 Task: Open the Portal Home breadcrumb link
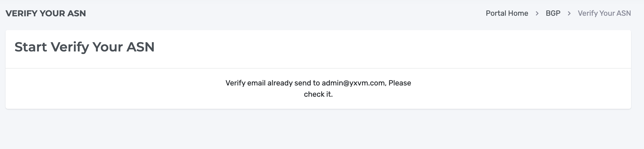pyautogui.click(x=507, y=13)
